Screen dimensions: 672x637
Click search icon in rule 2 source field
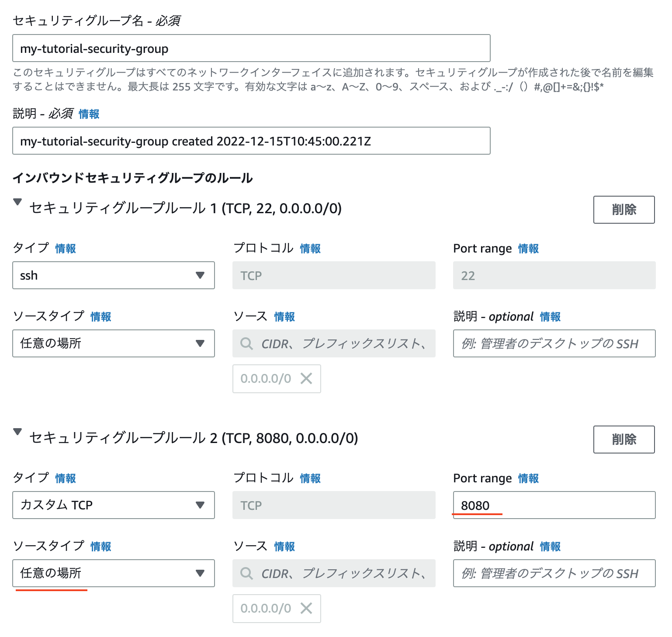pyautogui.click(x=247, y=573)
